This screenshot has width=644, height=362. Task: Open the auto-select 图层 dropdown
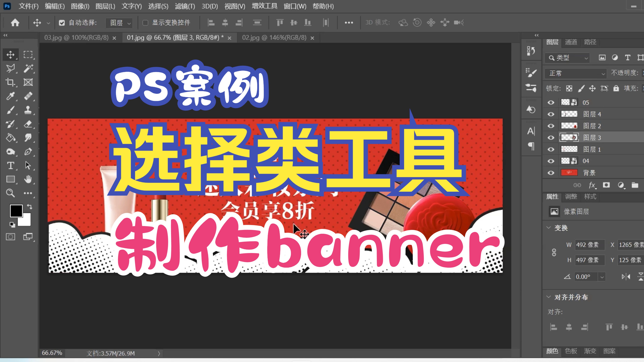pos(119,23)
